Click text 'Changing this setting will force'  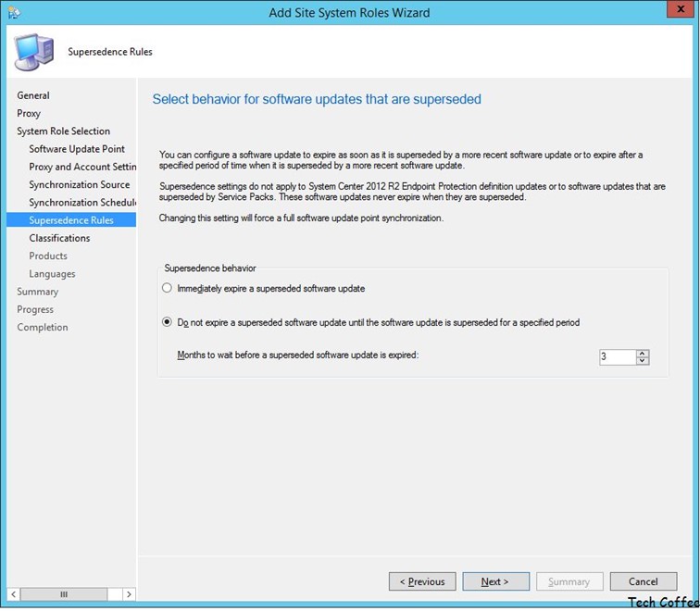coord(301,218)
